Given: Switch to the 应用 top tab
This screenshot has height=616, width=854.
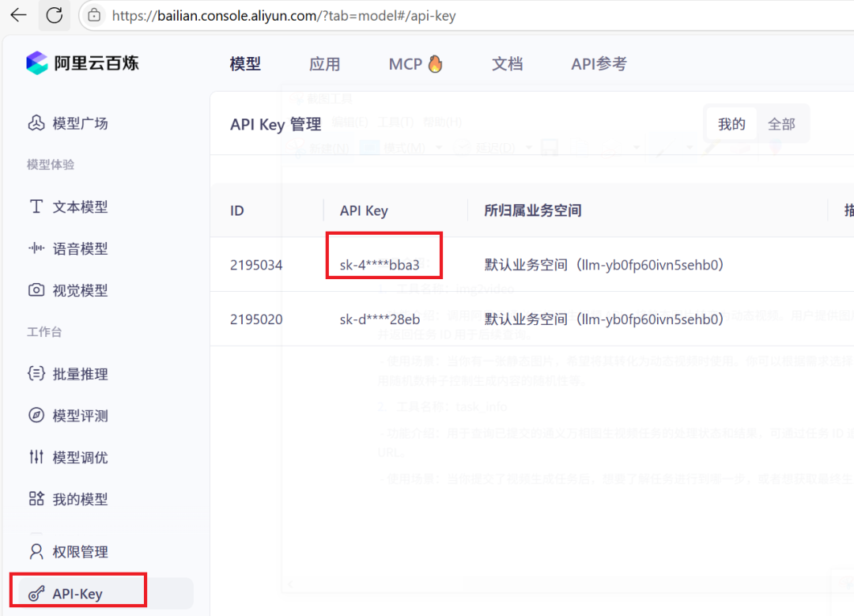Looking at the screenshot, I should click(x=325, y=64).
